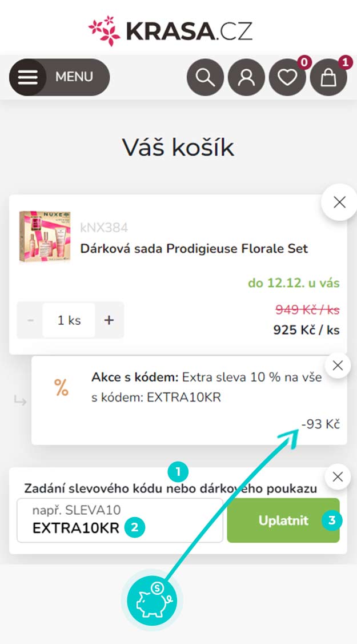
Task: Open Dárková sada Prodigieuse Florale Set link
Action: click(194, 248)
